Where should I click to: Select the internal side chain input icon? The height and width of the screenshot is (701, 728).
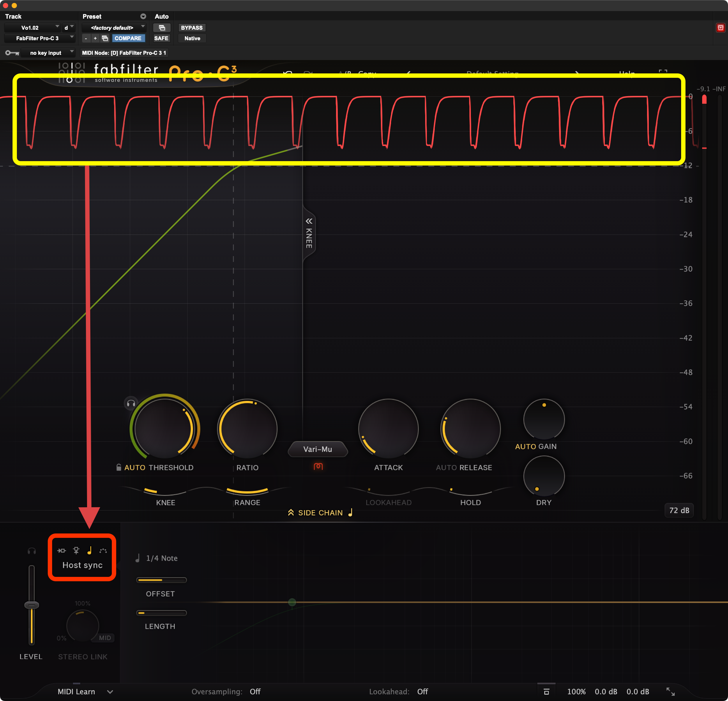(62, 550)
